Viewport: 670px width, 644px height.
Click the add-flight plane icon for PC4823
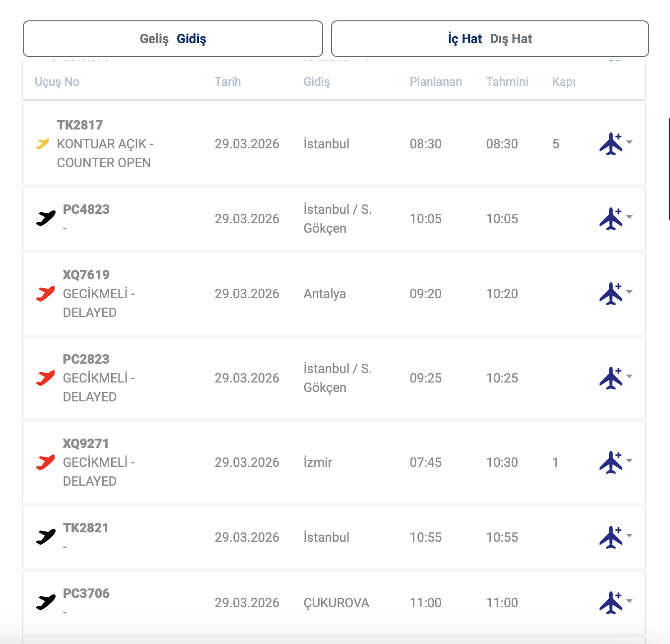(610, 219)
